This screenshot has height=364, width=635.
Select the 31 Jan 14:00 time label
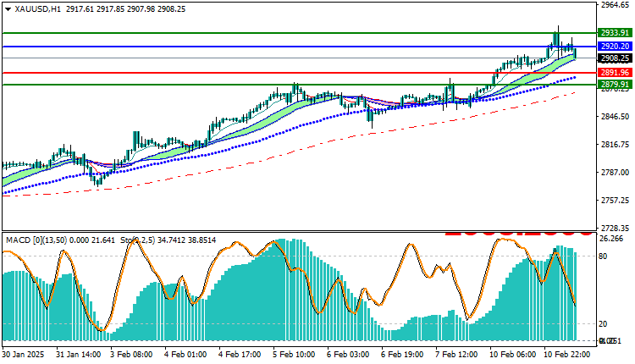pos(78,355)
